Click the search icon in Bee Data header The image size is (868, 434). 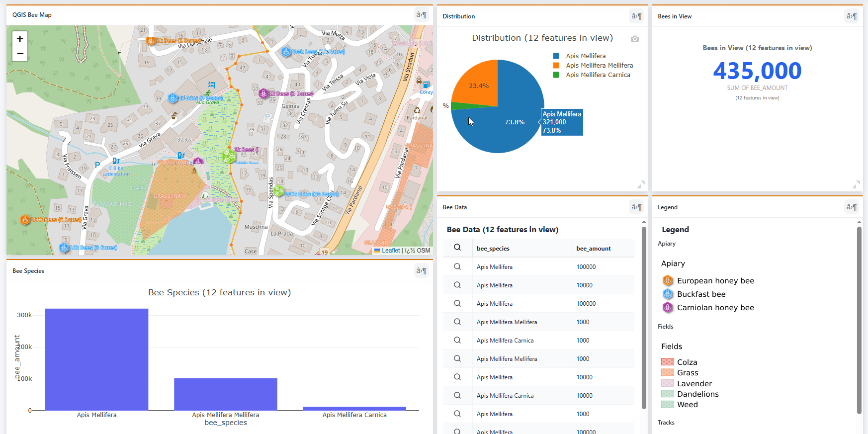(x=457, y=248)
